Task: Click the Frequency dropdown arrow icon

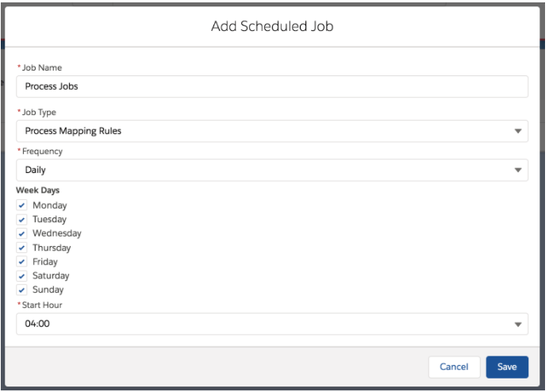Action: 518,170
